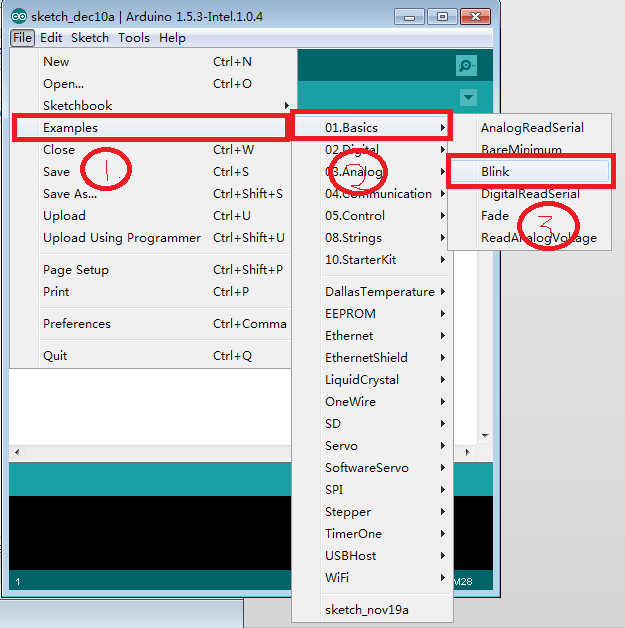Open the BareMinimum example

[529, 150]
